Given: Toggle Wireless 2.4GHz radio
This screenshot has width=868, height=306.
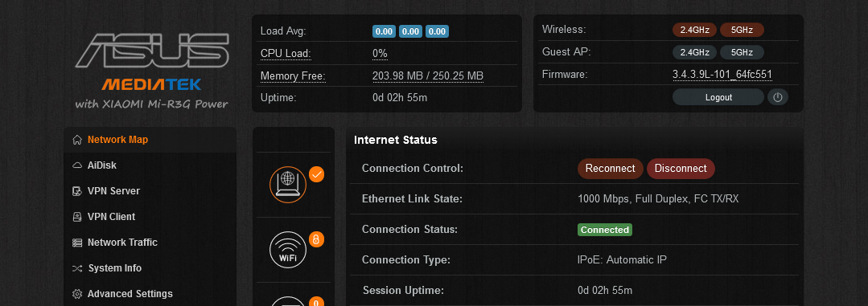Looking at the screenshot, I should (695, 30).
